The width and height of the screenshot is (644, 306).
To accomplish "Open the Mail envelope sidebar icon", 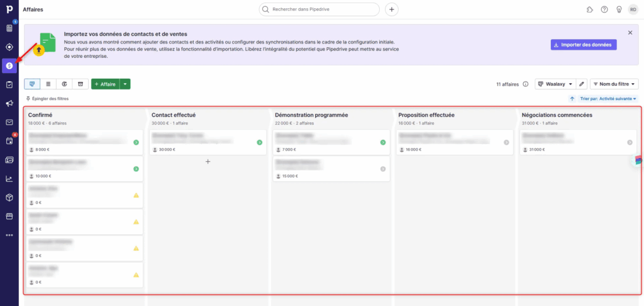I will tap(9, 122).
